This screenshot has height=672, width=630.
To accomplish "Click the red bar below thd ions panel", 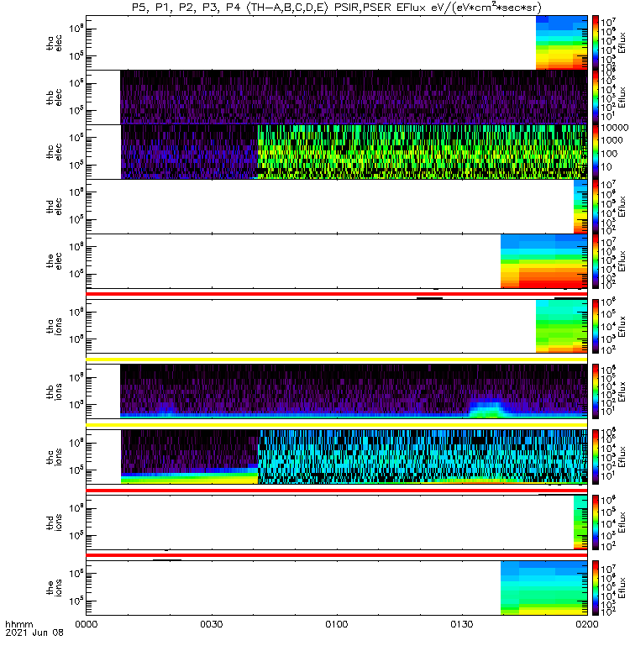I will [x=337, y=555].
